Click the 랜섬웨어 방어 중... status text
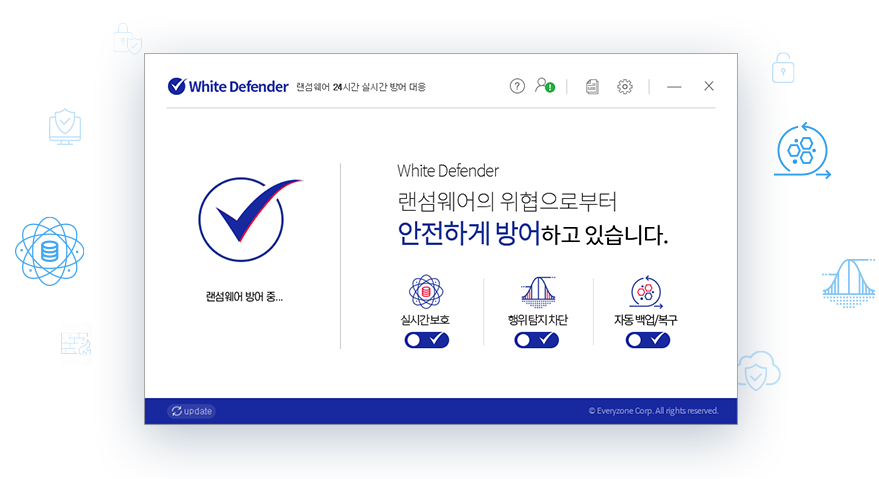The width and height of the screenshot is (879, 479). coord(244,297)
